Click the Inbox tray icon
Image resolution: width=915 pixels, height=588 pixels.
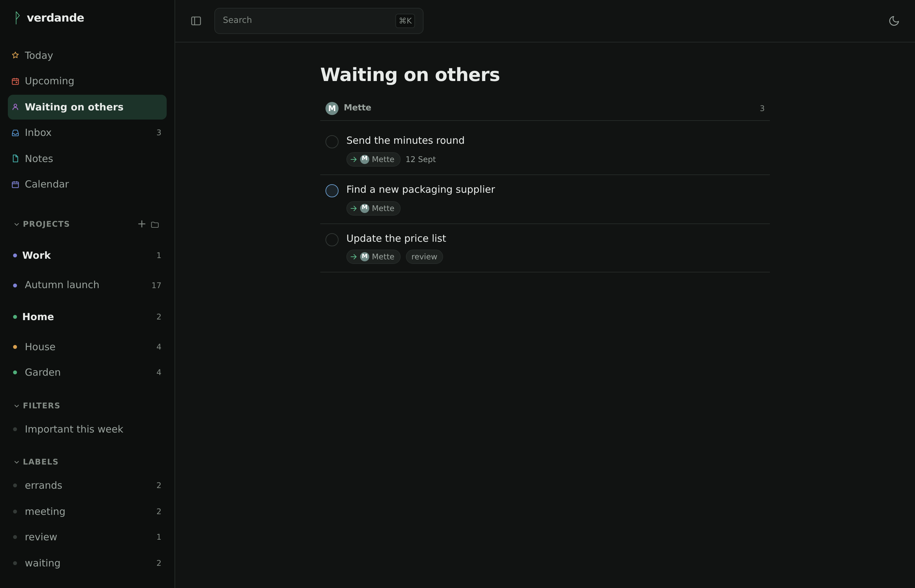(x=15, y=133)
